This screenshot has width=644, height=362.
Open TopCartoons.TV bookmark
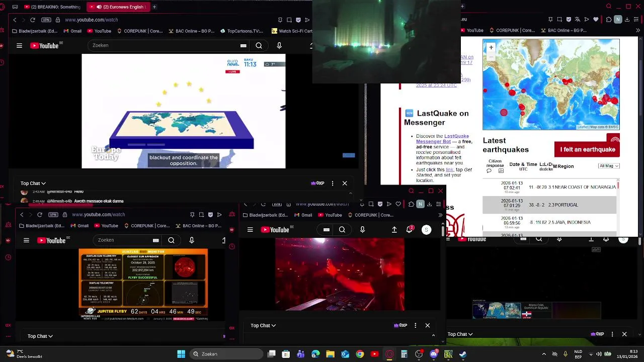click(242, 31)
